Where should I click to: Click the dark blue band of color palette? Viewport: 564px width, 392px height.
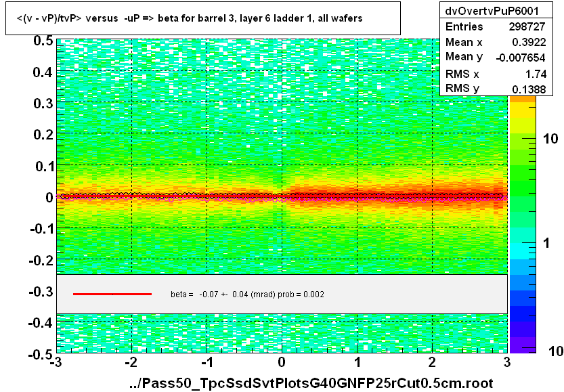click(x=523, y=313)
